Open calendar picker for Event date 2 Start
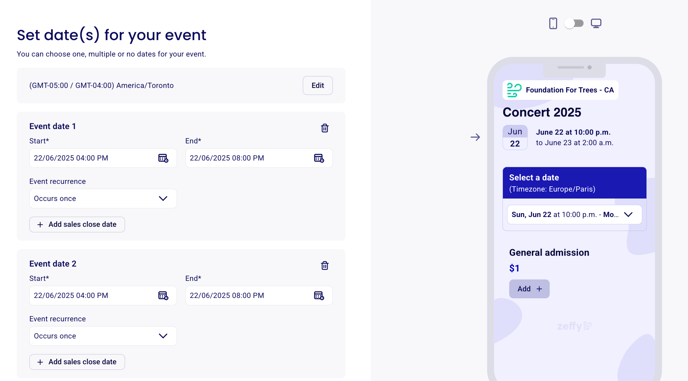 (x=163, y=295)
